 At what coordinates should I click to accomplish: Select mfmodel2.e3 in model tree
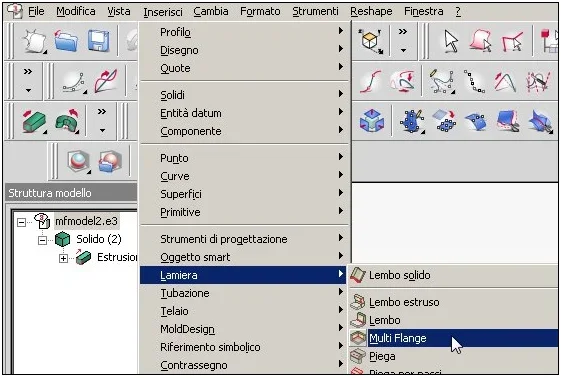click(86, 221)
